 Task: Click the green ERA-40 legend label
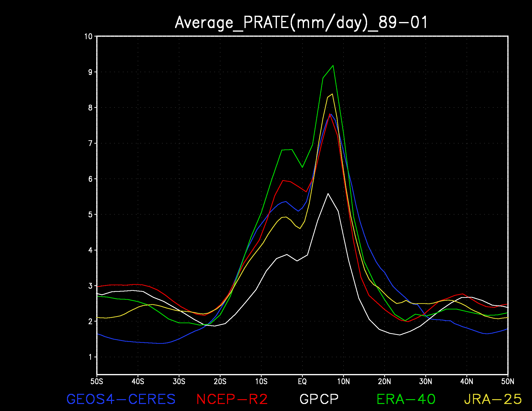(x=406, y=399)
